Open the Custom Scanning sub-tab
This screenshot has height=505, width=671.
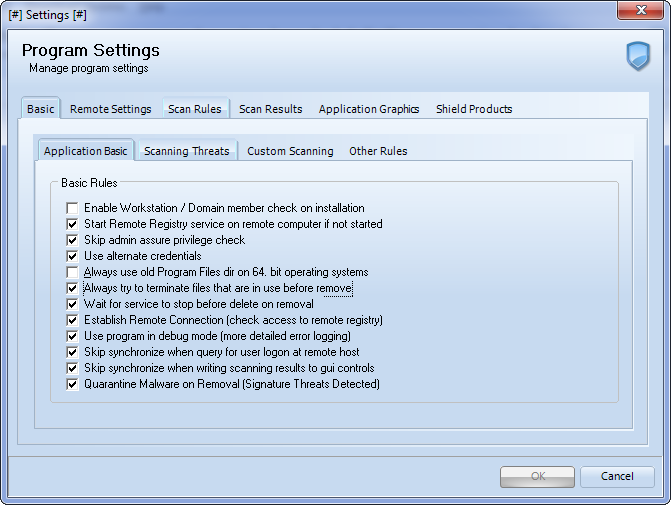[290, 151]
